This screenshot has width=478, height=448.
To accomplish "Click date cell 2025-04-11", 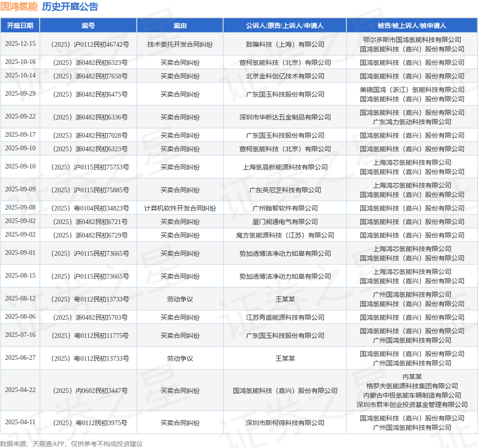I will 20,422.
